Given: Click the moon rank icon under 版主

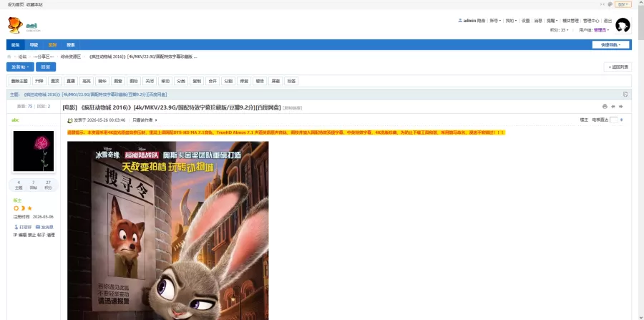Looking at the screenshot, I should [23, 208].
